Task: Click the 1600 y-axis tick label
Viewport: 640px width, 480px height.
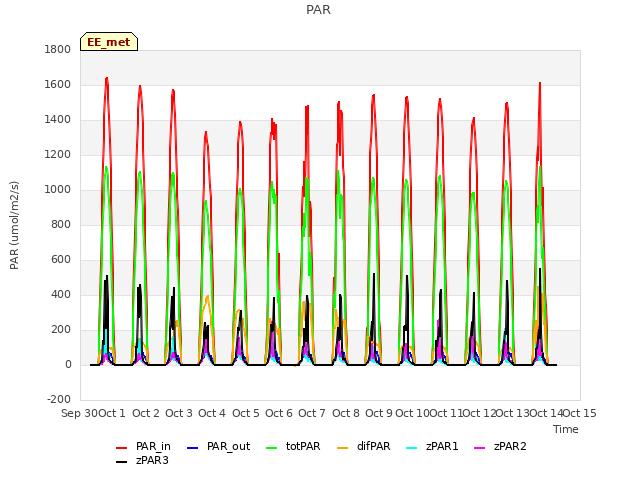Action: click(58, 84)
